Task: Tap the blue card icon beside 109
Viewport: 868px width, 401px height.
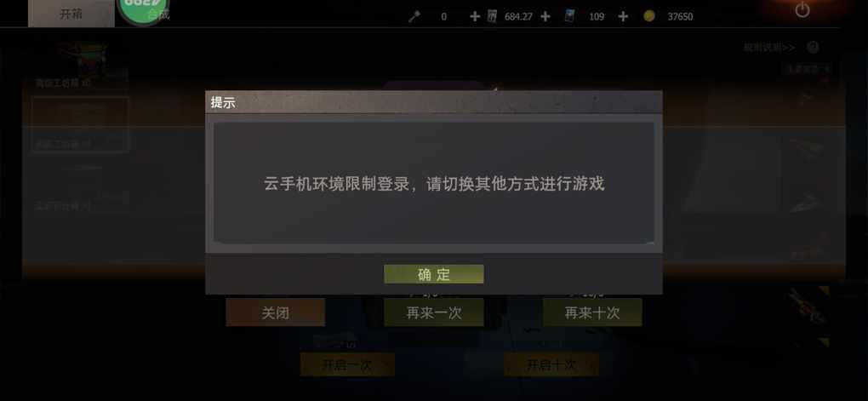Action: [569, 16]
